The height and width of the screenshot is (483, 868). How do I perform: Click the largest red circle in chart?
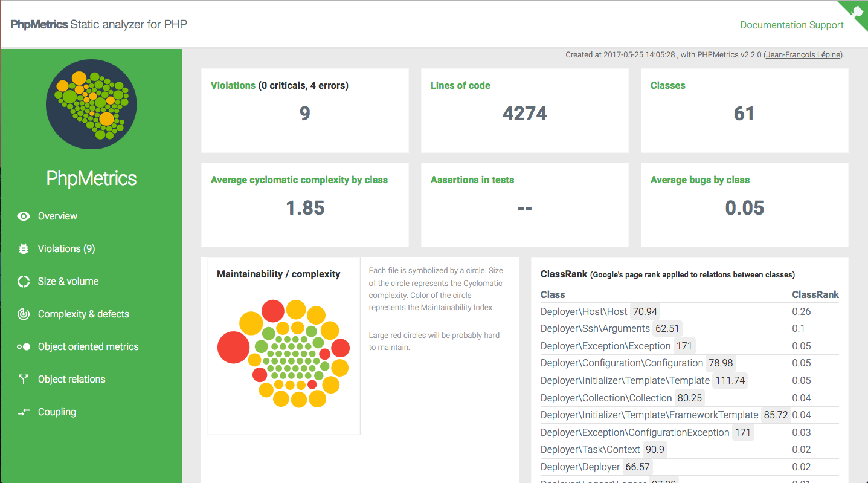click(x=233, y=348)
